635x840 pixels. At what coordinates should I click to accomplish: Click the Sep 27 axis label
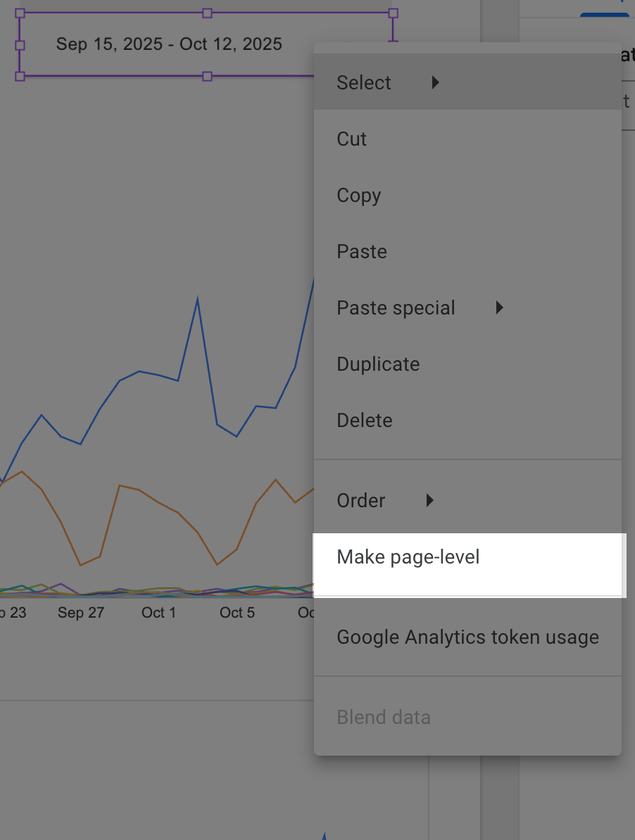[81, 613]
